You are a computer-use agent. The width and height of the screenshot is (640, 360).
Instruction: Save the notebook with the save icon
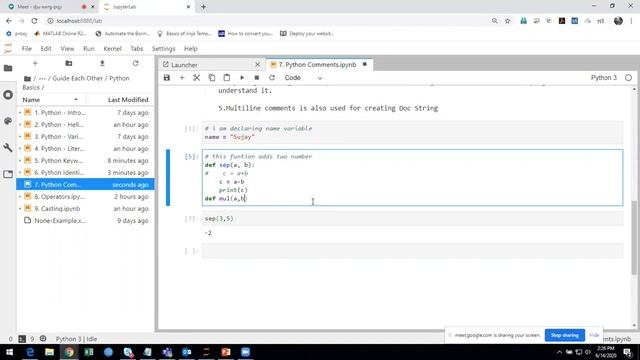coord(167,78)
